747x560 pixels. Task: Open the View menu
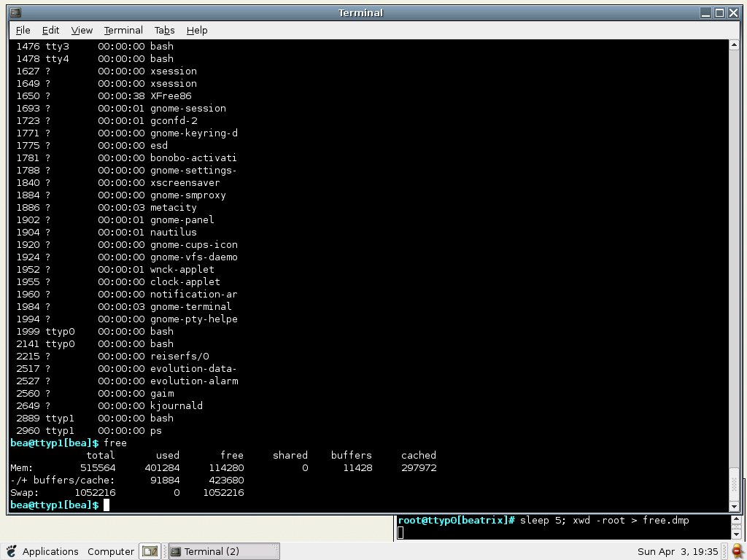[x=82, y=31]
